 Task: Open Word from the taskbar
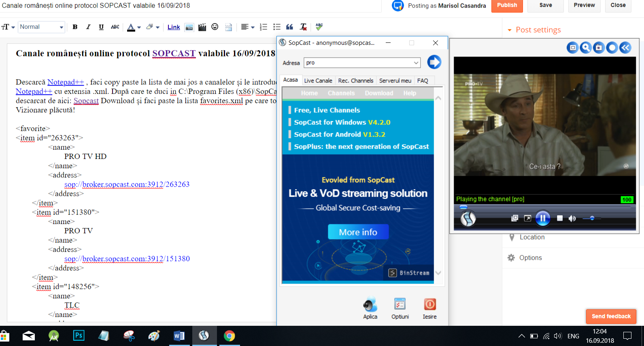point(179,335)
